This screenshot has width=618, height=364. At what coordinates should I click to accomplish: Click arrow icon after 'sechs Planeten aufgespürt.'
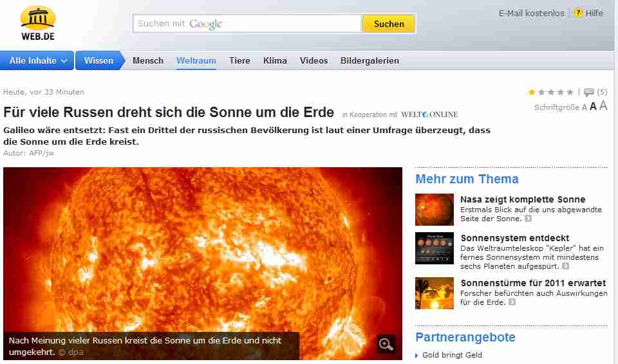[566, 266]
